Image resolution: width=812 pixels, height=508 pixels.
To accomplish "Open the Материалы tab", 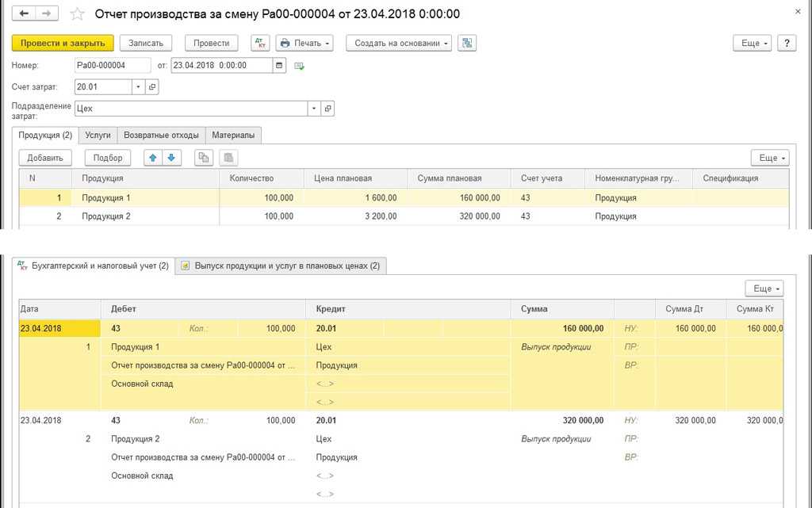I will [x=233, y=135].
